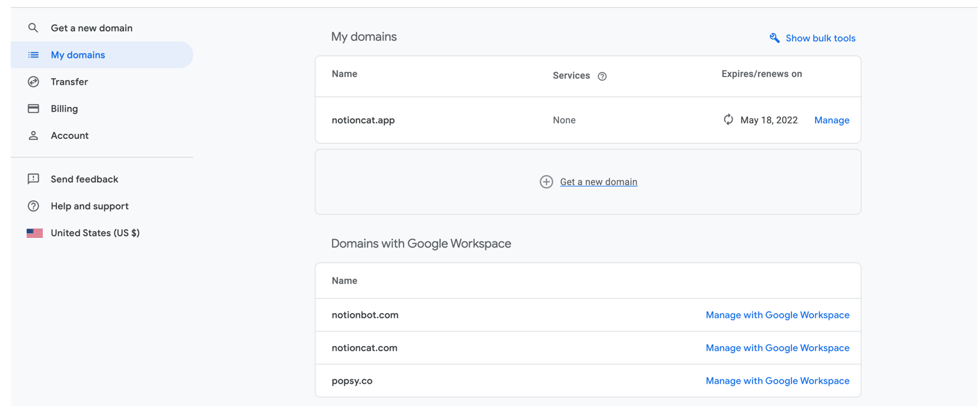Open Get a new domain in sidebar
Viewport: 980px width, 406px height.
(x=91, y=28)
